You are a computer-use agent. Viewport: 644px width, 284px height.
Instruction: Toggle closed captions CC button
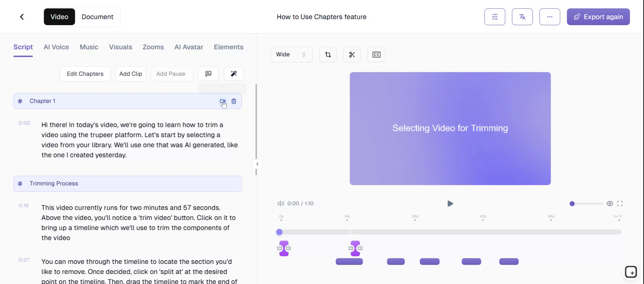[x=376, y=54]
